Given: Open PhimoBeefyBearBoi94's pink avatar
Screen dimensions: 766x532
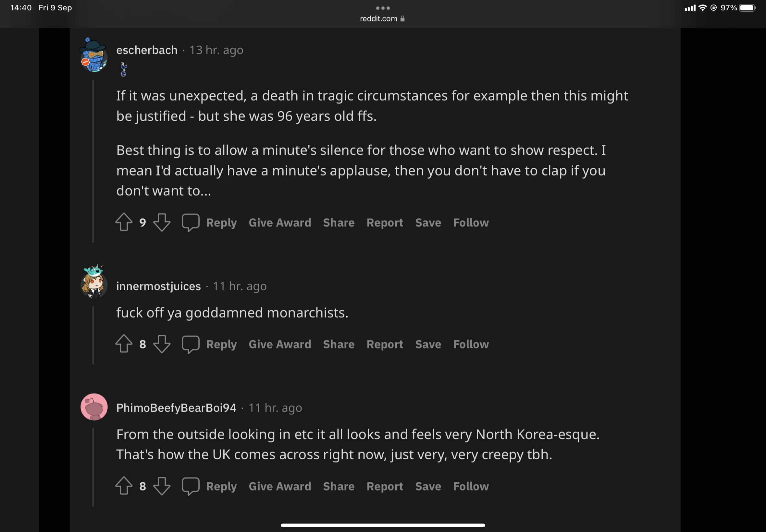Looking at the screenshot, I should click(94, 407).
